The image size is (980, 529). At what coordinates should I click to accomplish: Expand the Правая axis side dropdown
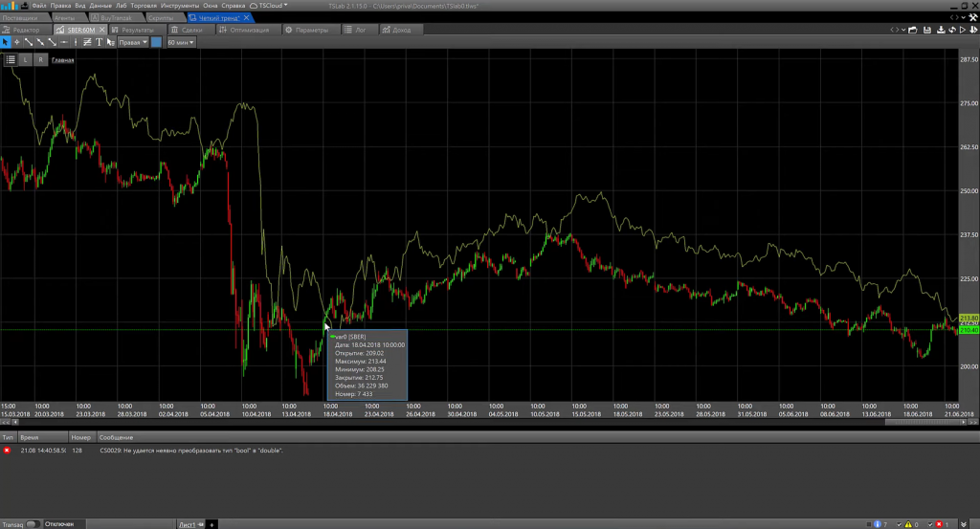point(133,42)
